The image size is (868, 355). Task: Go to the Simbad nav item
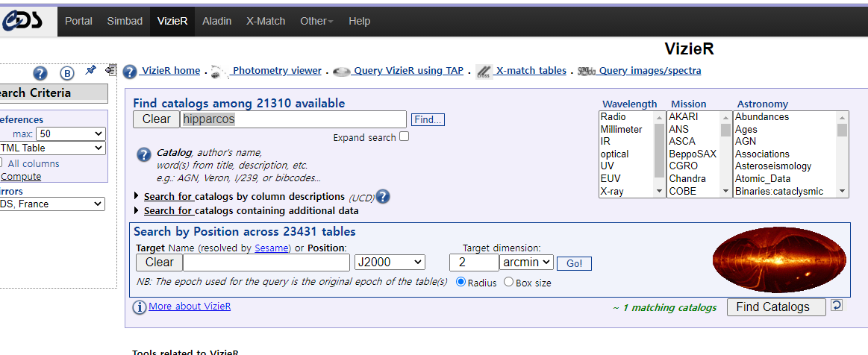[125, 21]
